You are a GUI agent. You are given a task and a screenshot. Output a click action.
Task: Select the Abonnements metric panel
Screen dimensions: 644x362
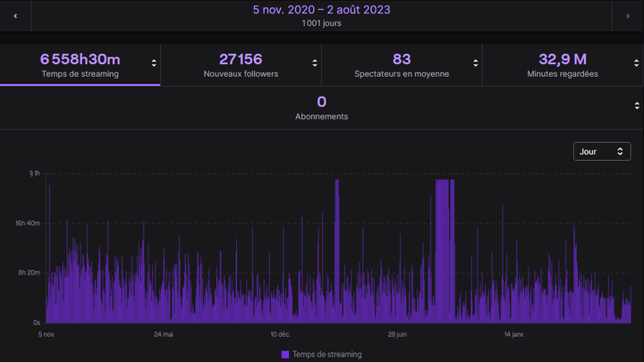tap(321, 108)
